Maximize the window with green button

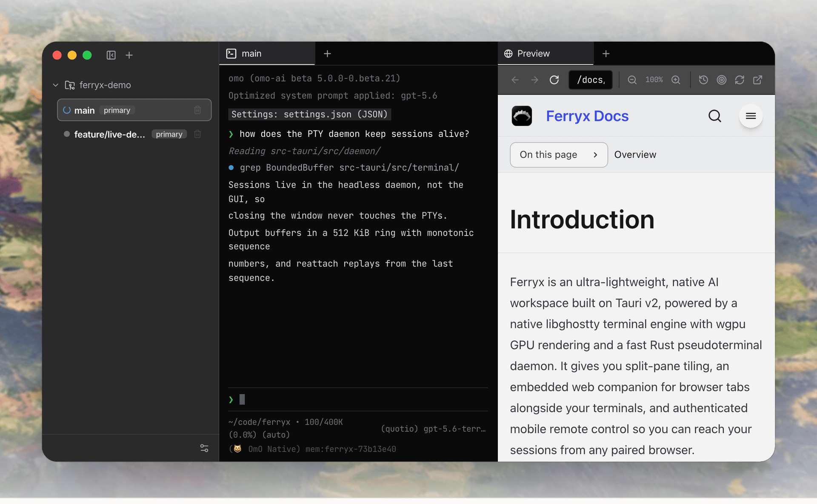87,55
